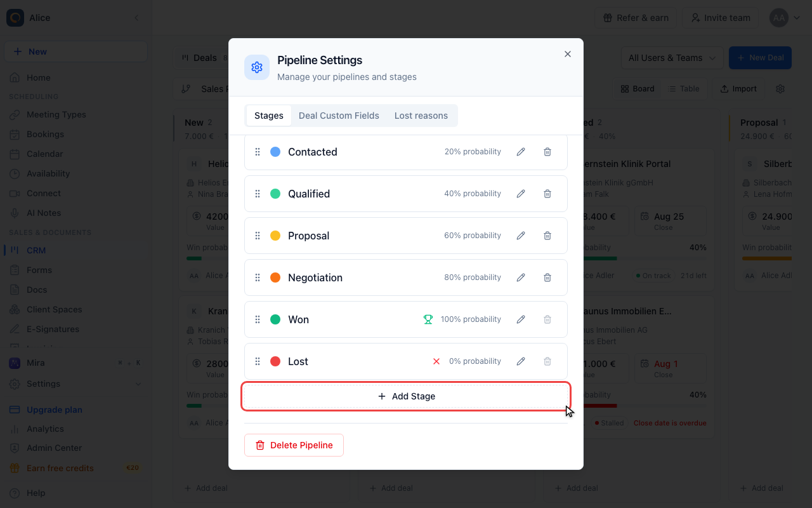Click the "60% probability" label on Proposal
This screenshot has height=508, width=812.
tap(473, 236)
